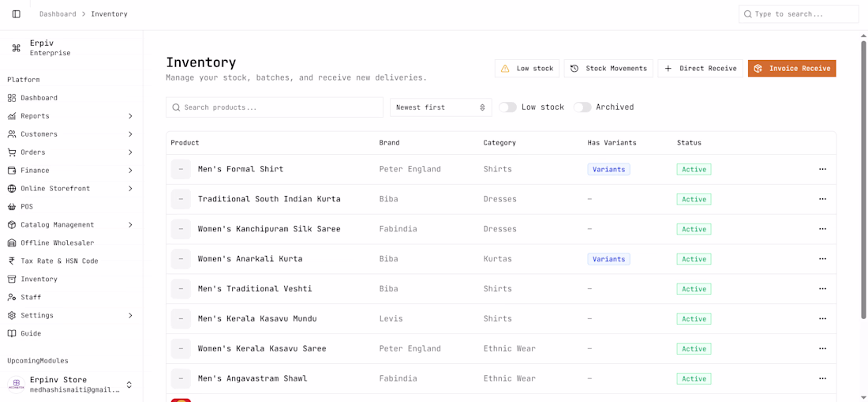The image size is (868, 402).
Task: Click the Dashboard icon in sidebar
Action: [x=12, y=98]
